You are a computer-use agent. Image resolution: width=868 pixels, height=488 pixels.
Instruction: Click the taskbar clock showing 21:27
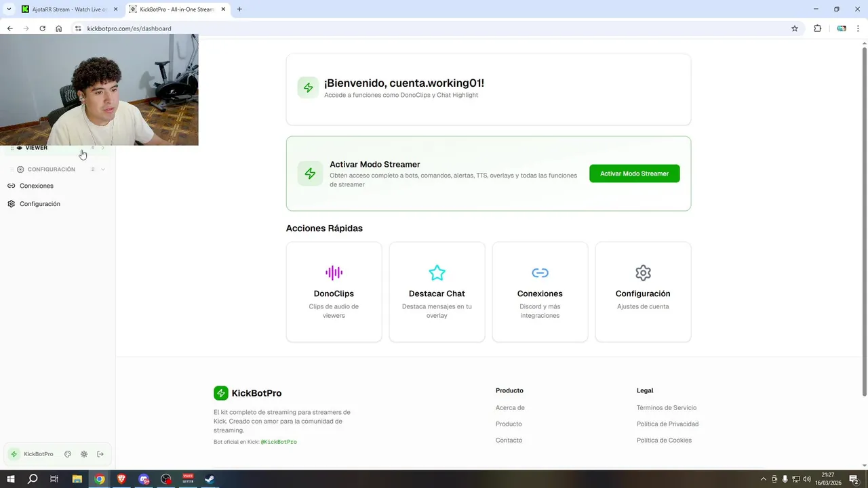[827, 479]
